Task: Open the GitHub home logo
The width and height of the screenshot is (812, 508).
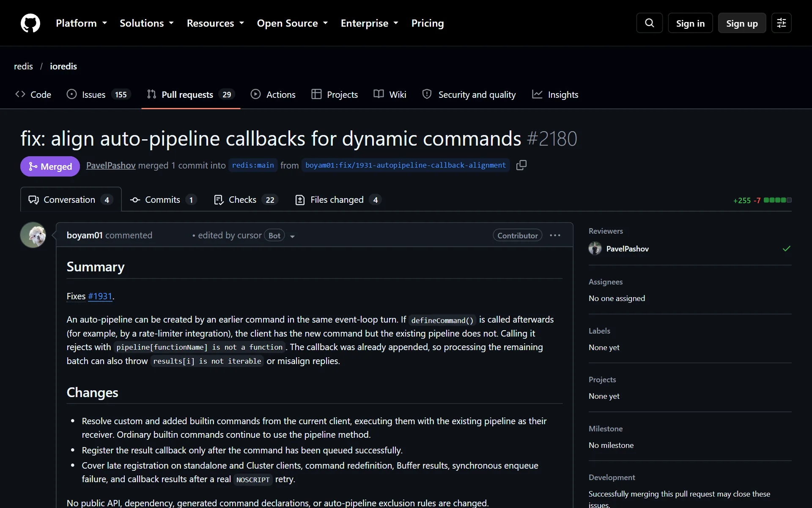Action: (30, 23)
